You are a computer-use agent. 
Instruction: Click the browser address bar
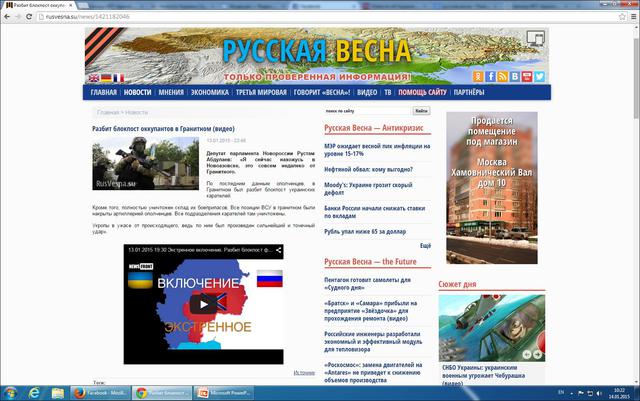pyautogui.click(x=327, y=17)
